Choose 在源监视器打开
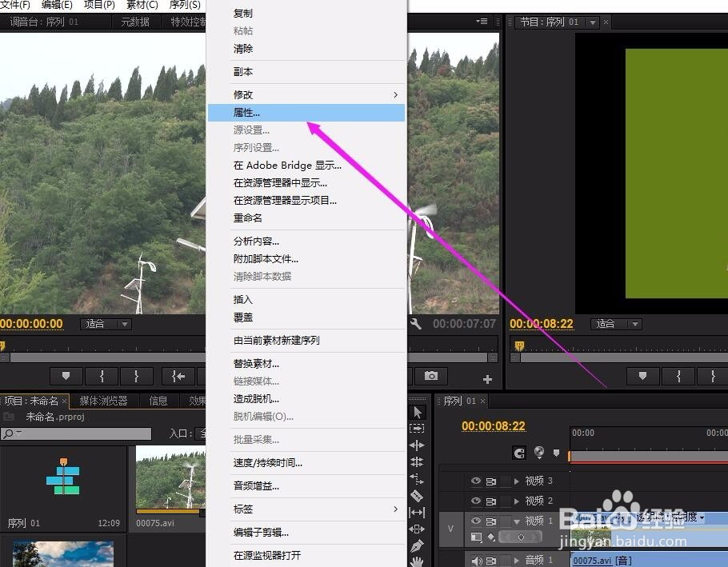Viewport: 728px width, 567px height. [306, 555]
